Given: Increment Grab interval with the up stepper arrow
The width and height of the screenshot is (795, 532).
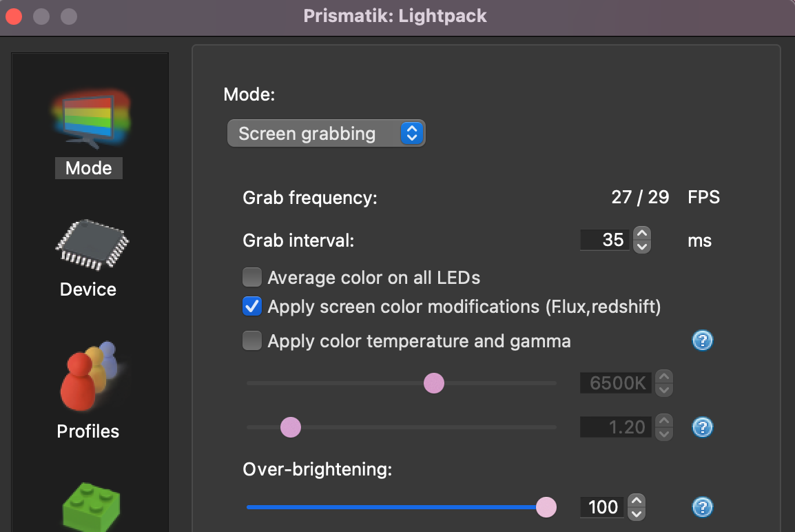Looking at the screenshot, I should point(641,234).
